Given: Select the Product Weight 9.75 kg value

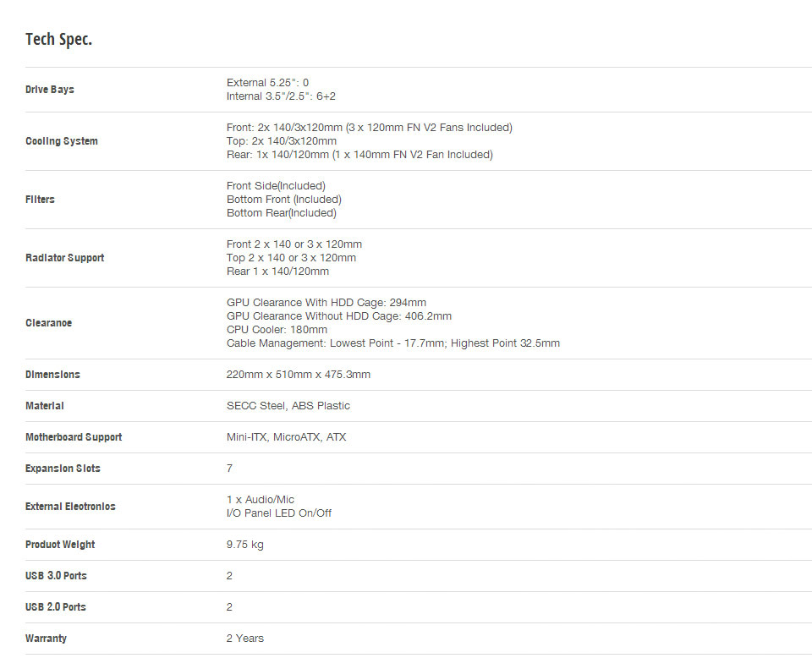Looking at the screenshot, I should click(245, 544).
